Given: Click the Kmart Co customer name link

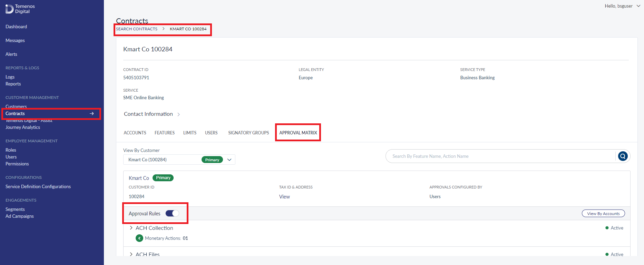Looking at the screenshot, I should (x=139, y=178).
